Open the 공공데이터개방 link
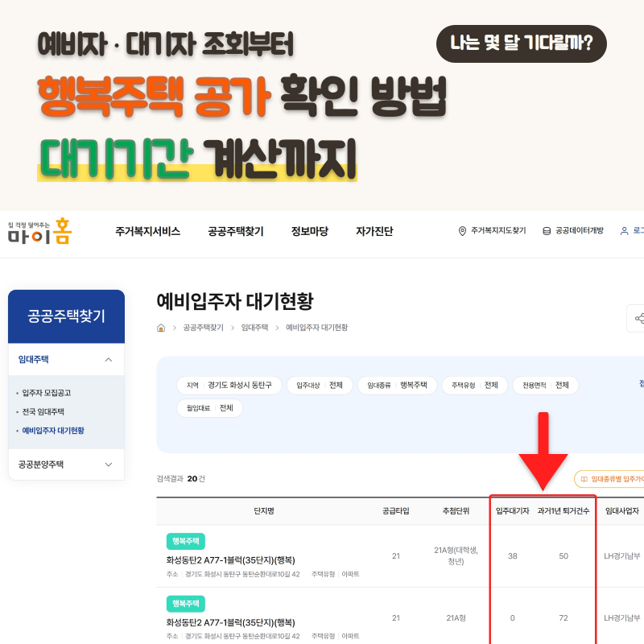Image resolution: width=644 pixels, height=644 pixels. click(x=580, y=231)
